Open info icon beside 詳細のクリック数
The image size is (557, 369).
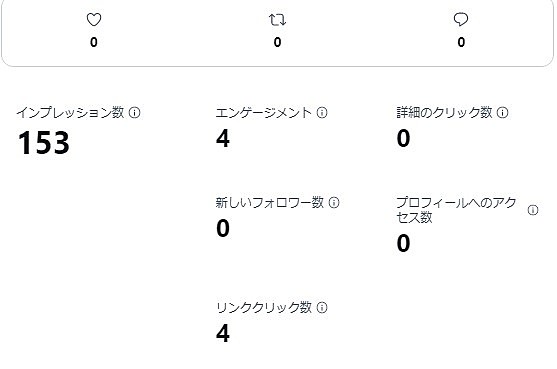coord(502,113)
